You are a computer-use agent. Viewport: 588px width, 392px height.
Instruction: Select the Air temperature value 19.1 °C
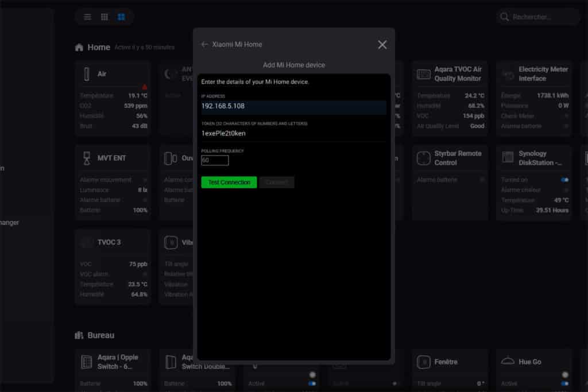[138, 96]
